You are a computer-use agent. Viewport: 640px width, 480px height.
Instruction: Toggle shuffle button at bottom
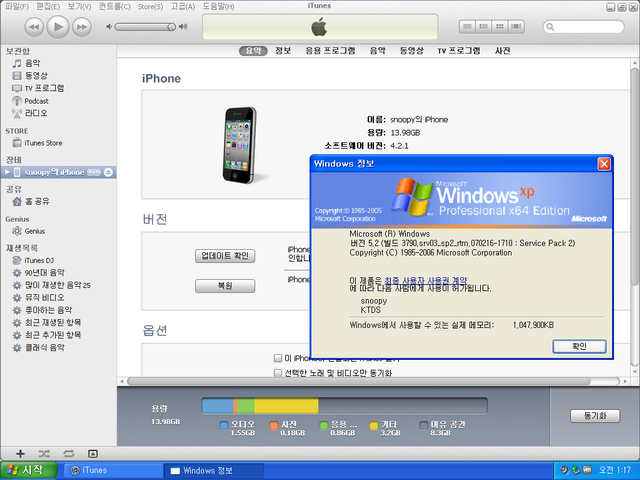click(x=44, y=453)
